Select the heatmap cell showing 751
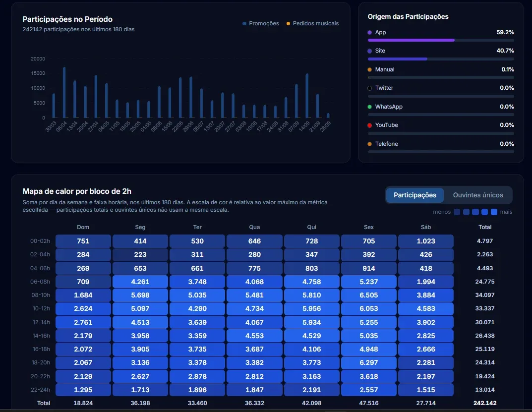This screenshot has height=412, width=532. coord(83,241)
